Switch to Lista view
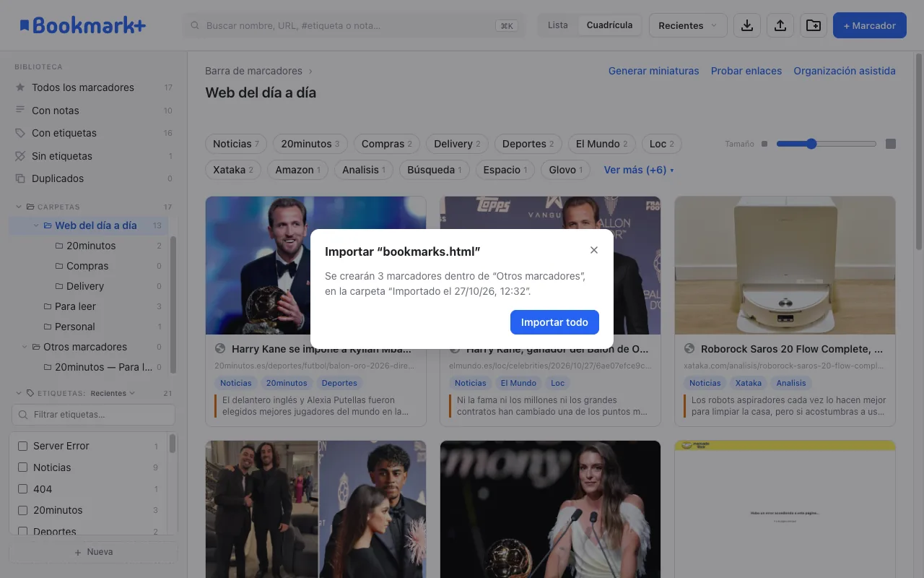This screenshot has width=924, height=578. click(x=558, y=25)
